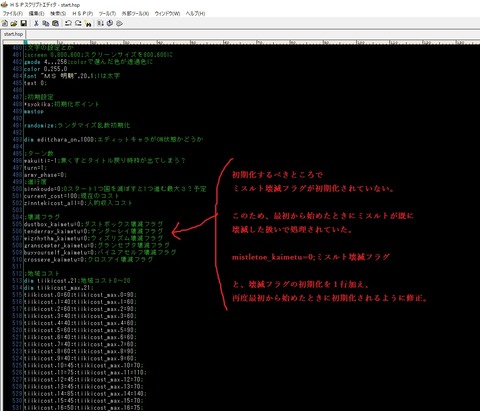Click the 'crosseye_kaimetu=0' line
The image size is (480, 411).
(x=89, y=259)
